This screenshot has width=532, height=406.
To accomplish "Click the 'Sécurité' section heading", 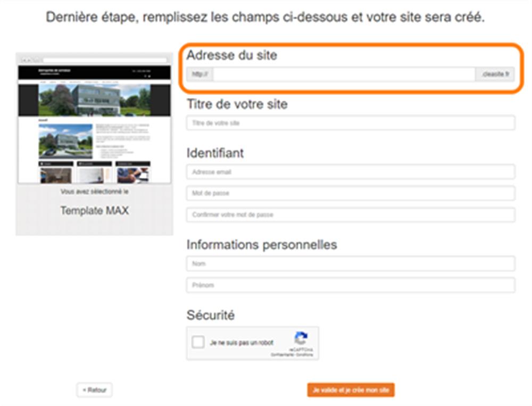I will pyautogui.click(x=210, y=315).
